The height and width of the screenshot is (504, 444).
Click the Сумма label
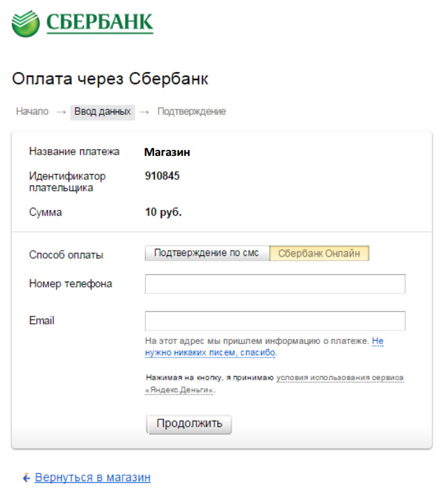pyautogui.click(x=45, y=212)
